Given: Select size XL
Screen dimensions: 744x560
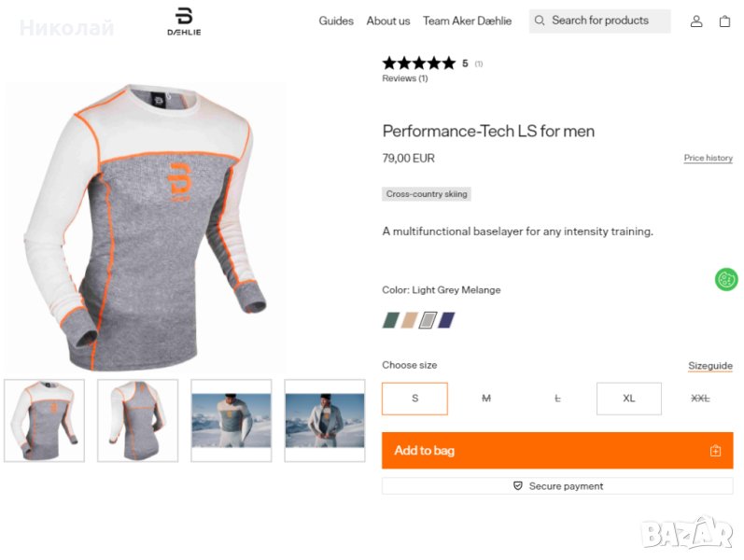Looking at the screenshot, I should (628, 399).
